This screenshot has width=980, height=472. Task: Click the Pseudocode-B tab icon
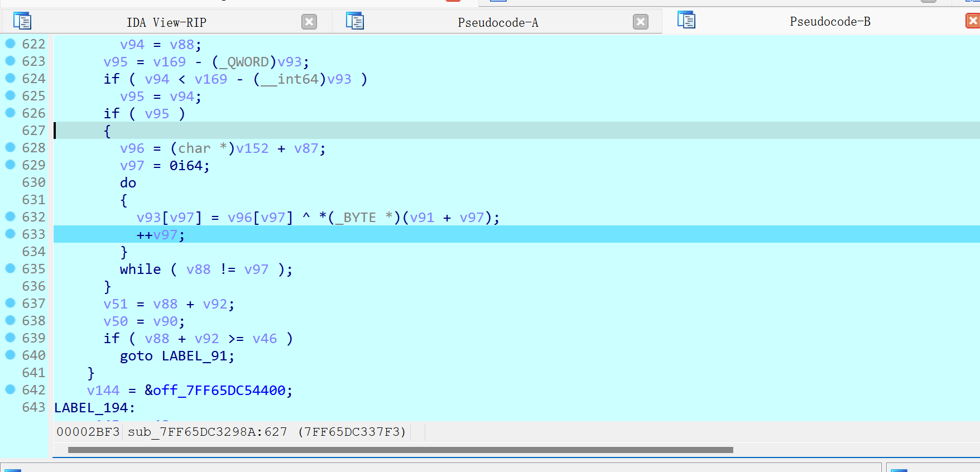pyautogui.click(x=686, y=21)
